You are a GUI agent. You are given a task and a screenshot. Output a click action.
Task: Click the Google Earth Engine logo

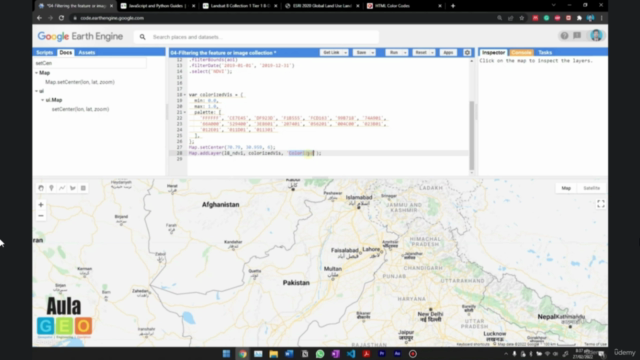click(80, 37)
